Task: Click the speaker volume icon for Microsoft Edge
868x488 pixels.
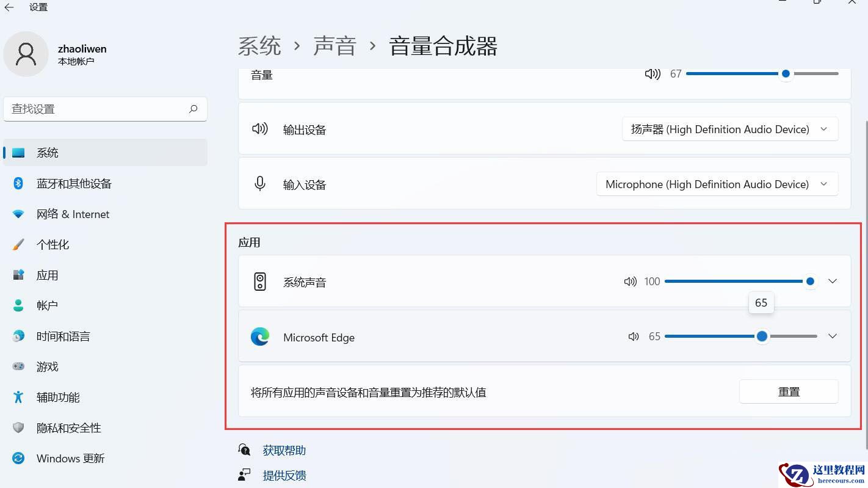Action: click(633, 336)
